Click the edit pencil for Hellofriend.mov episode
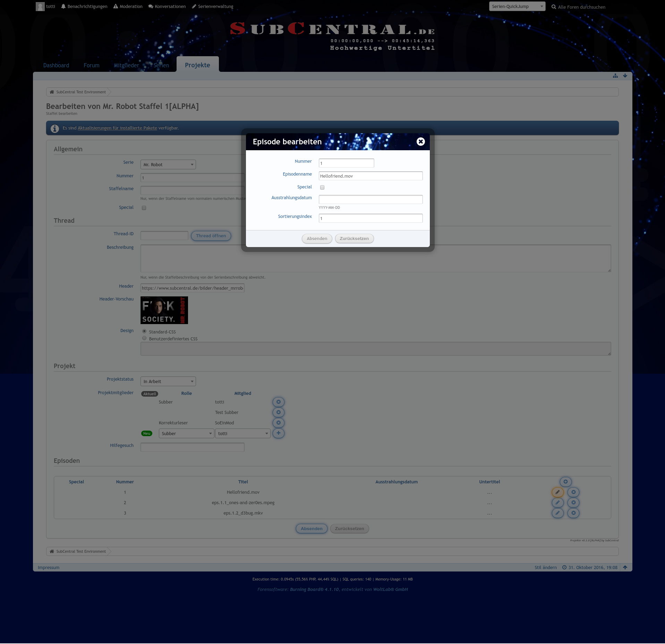This screenshot has height=644, width=665. point(557,492)
